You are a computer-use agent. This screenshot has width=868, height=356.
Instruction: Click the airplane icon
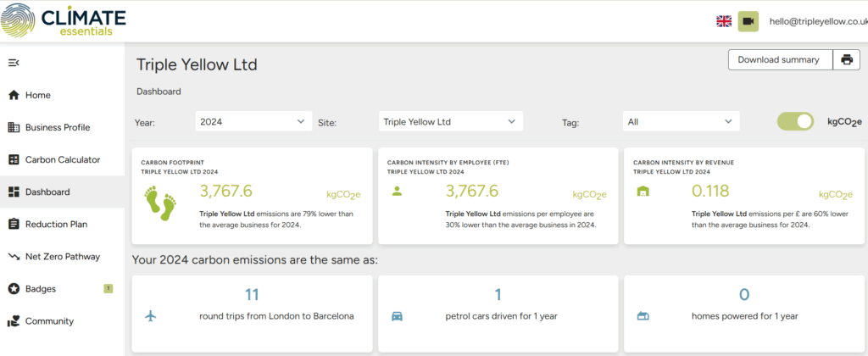tap(151, 316)
